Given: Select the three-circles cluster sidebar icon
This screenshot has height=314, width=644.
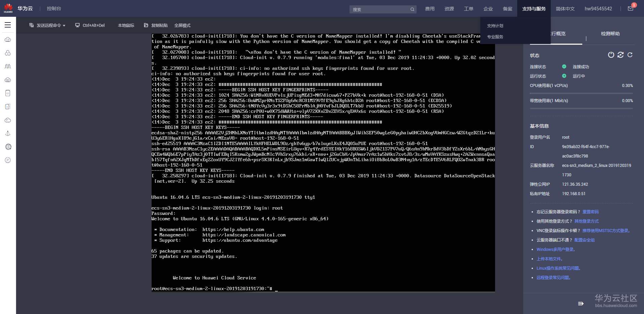Looking at the screenshot, I should coord(8,53).
